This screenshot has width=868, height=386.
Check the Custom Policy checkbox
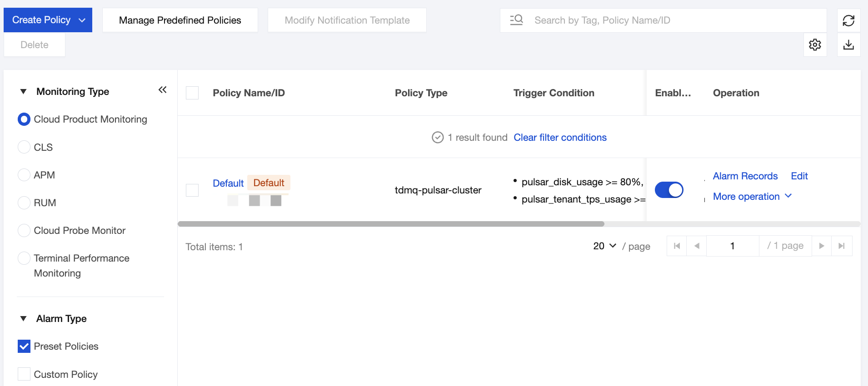(24, 374)
